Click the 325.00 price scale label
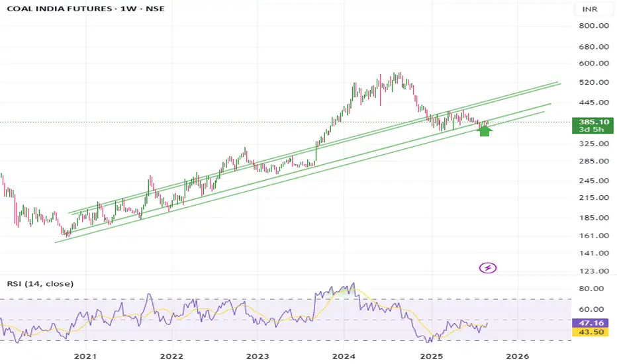Image resolution: width=617 pixels, height=364 pixels. pyautogui.click(x=594, y=144)
